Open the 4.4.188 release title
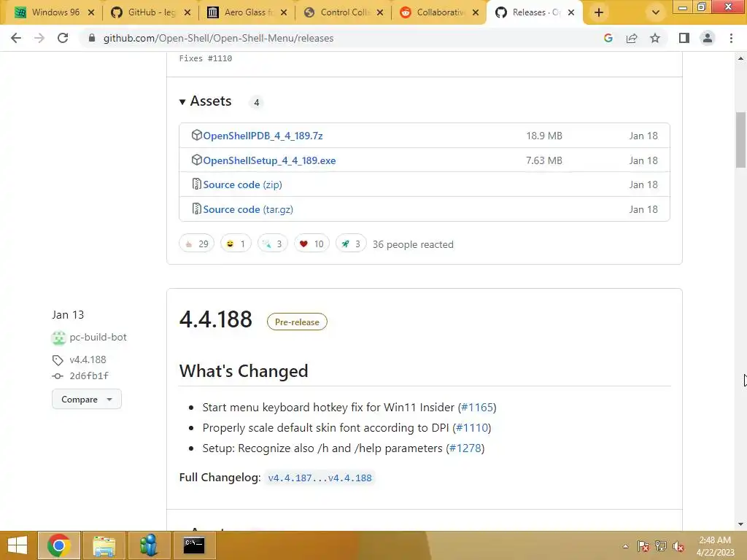 (x=215, y=319)
